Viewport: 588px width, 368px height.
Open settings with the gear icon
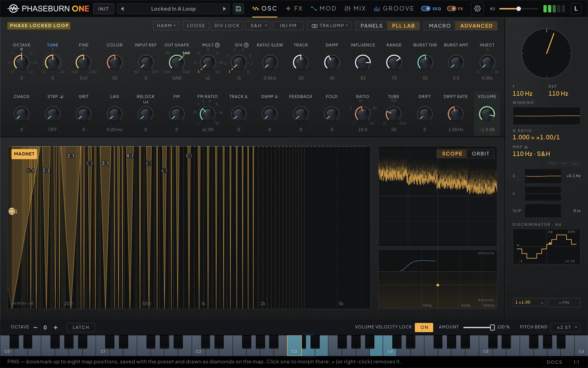coord(477,9)
